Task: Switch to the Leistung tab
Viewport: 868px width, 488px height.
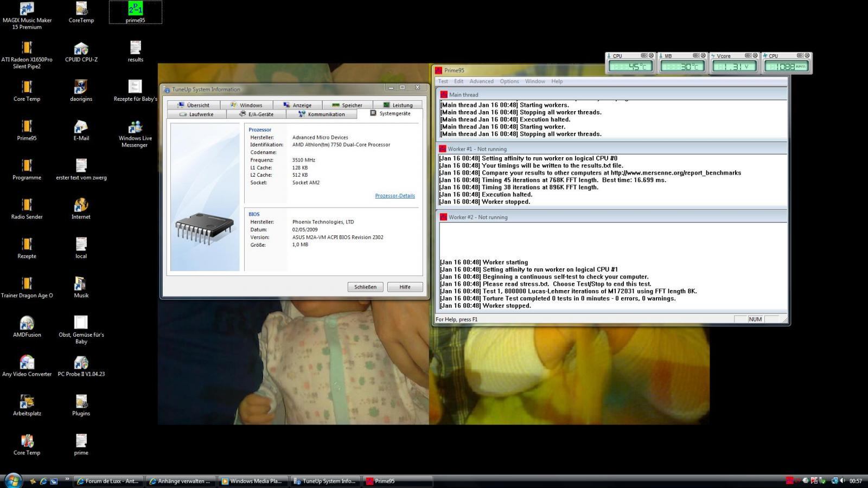Action: (x=398, y=105)
